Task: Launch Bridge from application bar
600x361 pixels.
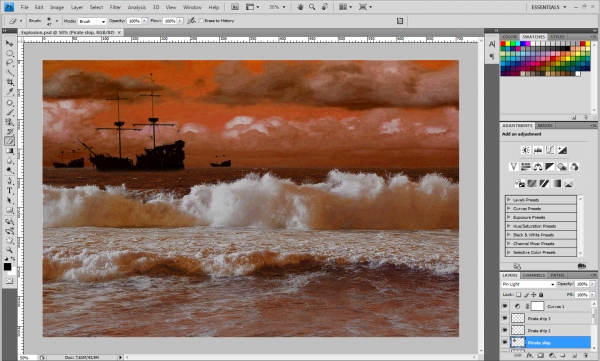Action: [x=235, y=7]
